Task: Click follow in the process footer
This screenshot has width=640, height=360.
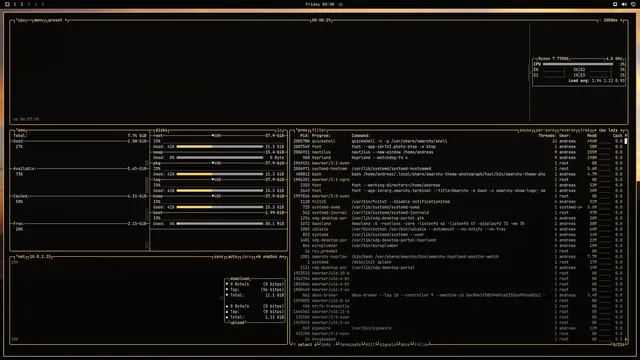Action: pos(422,344)
